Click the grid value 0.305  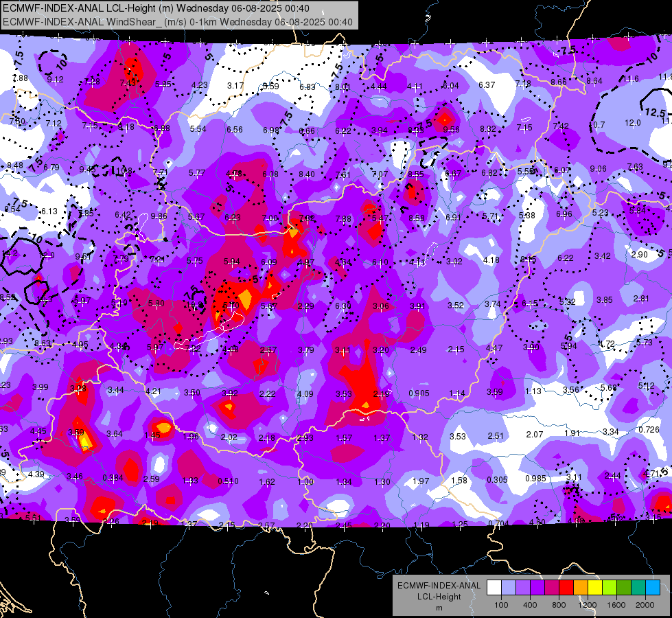coord(497,479)
